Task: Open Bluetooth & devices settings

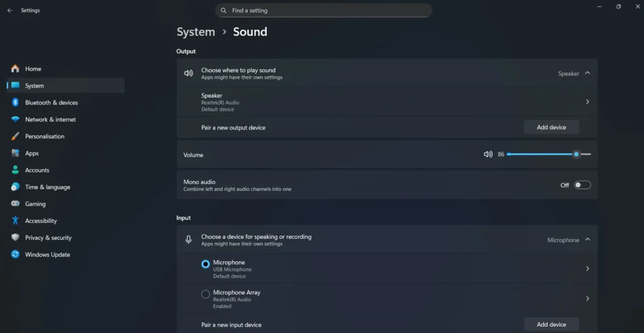Action: [65, 103]
